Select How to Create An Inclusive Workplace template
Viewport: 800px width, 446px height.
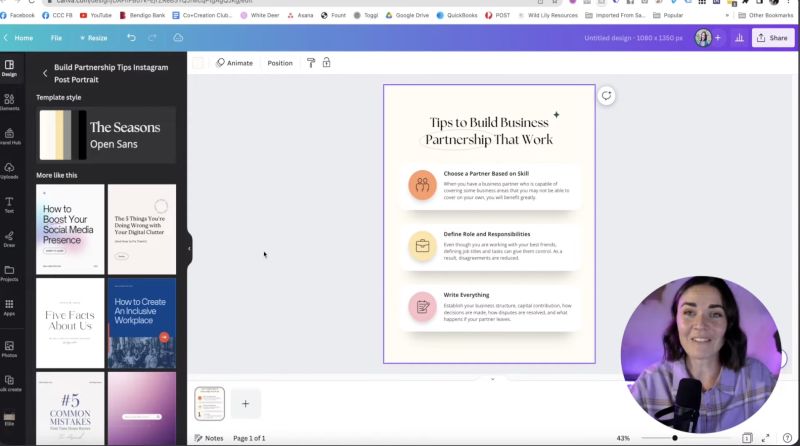[x=142, y=323]
